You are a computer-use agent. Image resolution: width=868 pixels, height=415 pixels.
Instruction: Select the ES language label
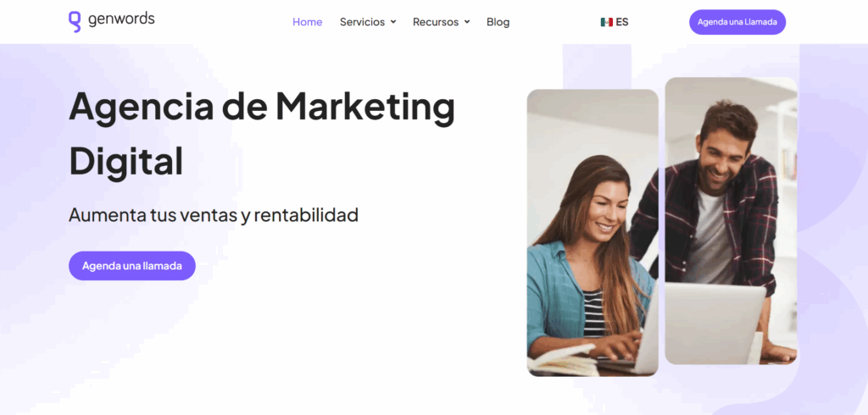(621, 22)
